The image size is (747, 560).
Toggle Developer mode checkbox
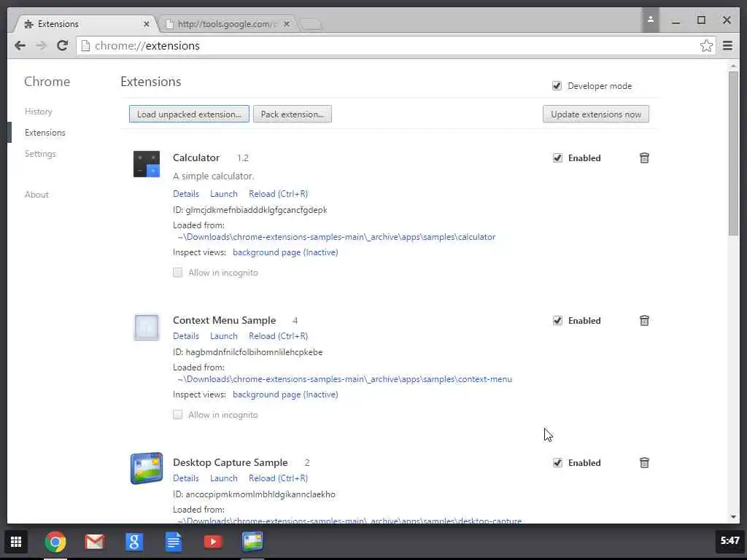pos(557,86)
